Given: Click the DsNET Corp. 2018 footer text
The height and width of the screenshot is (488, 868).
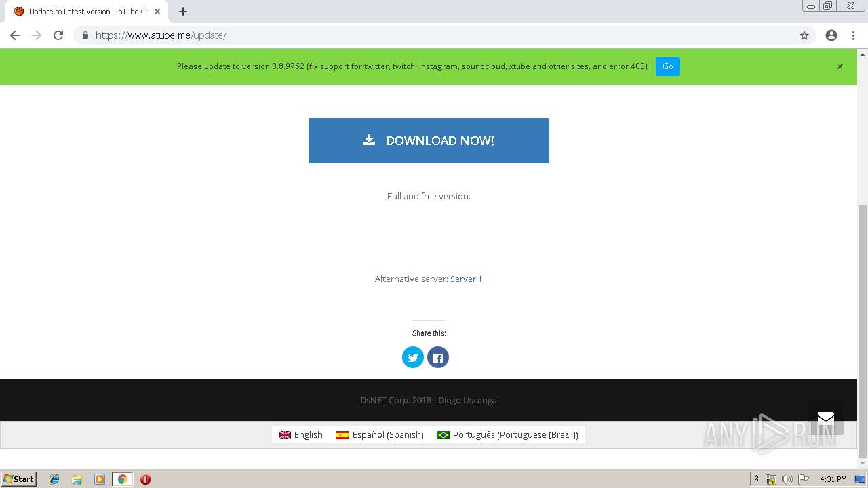Looking at the screenshot, I should tap(429, 400).
